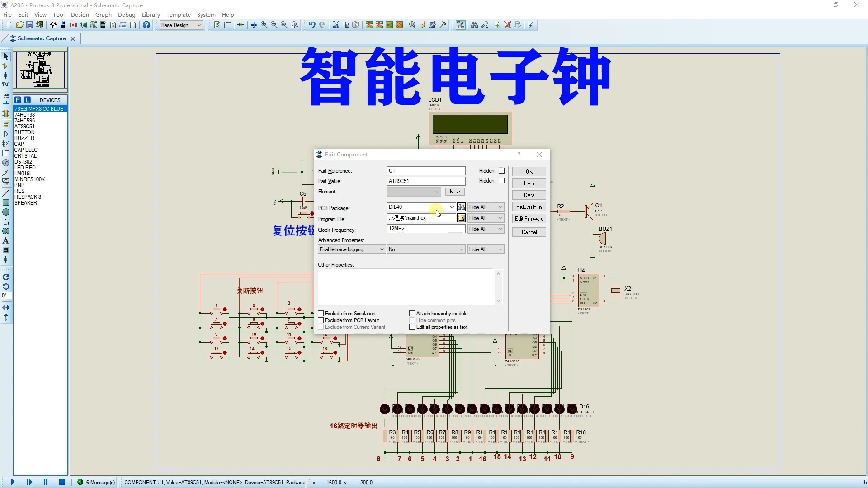
Task: Select Component Mode in the left toolbar
Action: (x=6, y=66)
